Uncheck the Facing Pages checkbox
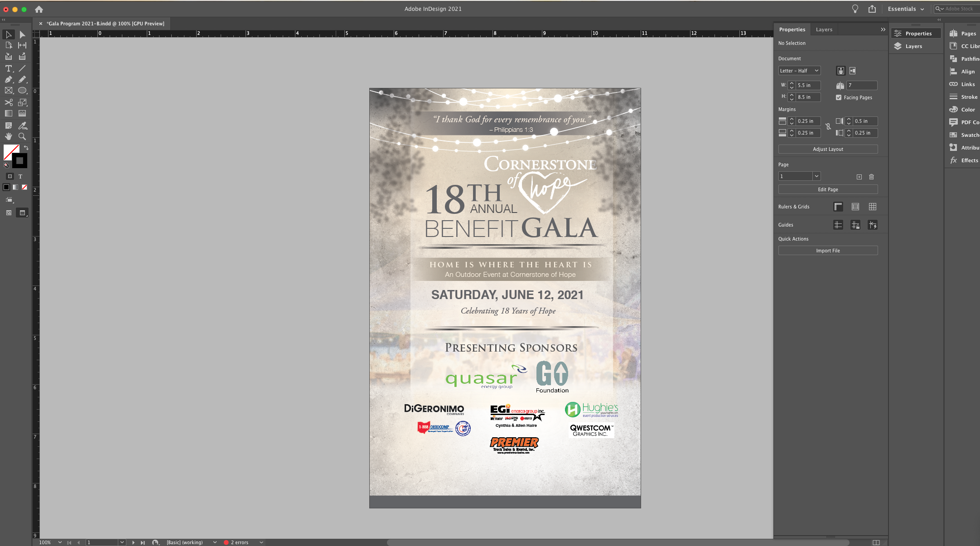This screenshot has width=980, height=546. (839, 97)
